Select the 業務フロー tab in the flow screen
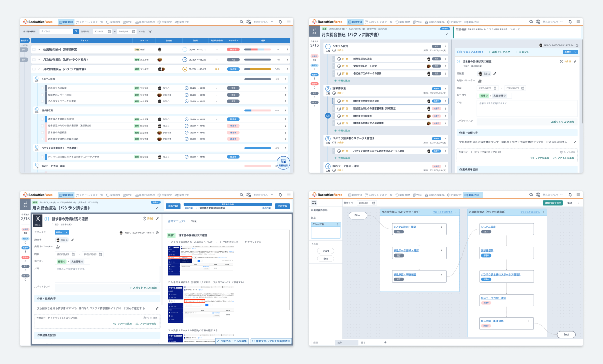 pyautogui.click(x=472, y=195)
